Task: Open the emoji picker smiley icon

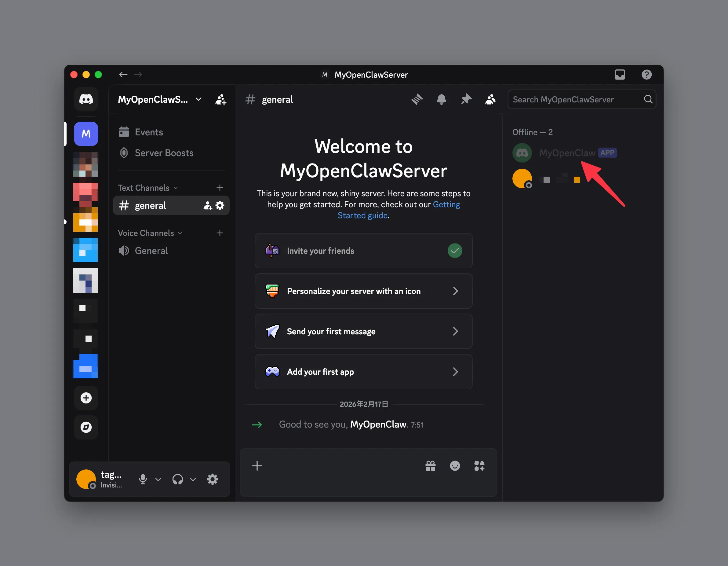Action: pyautogui.click(x=455, y=466)
